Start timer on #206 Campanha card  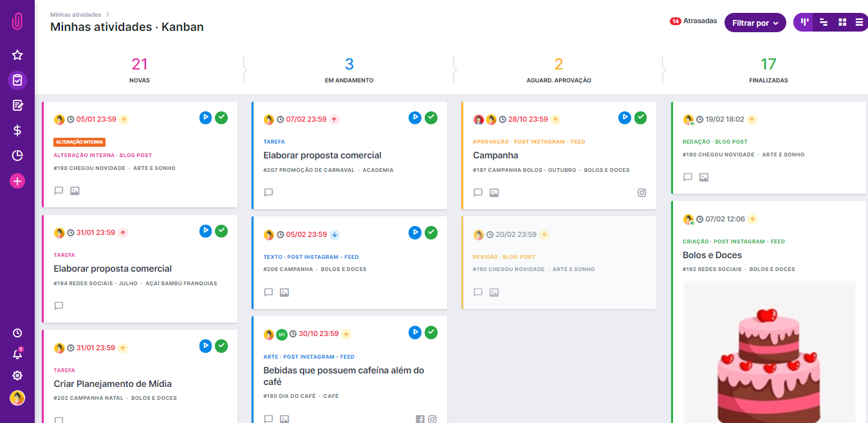pos(415,232)
